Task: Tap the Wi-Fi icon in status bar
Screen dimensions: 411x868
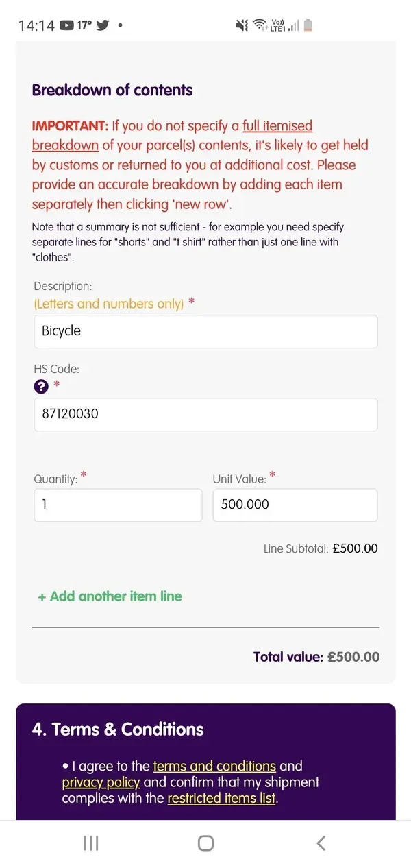Action: [x=260, y=25]
